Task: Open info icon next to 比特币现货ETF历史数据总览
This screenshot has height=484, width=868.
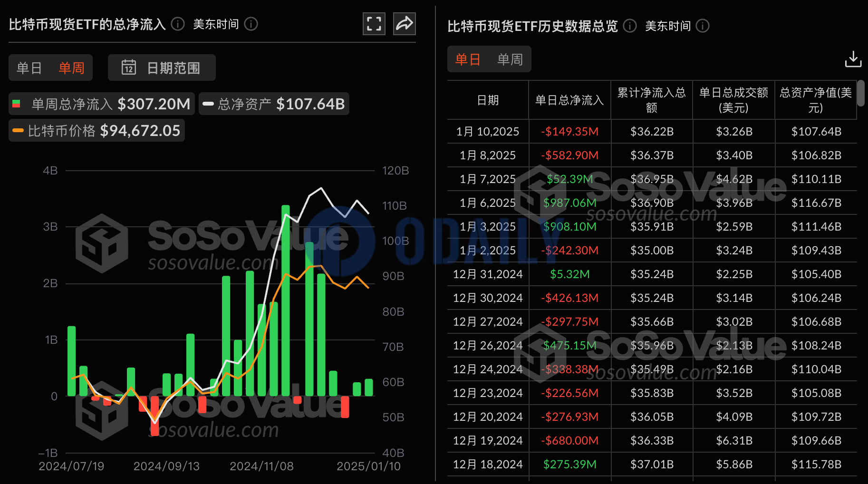Action: (630, 26)
